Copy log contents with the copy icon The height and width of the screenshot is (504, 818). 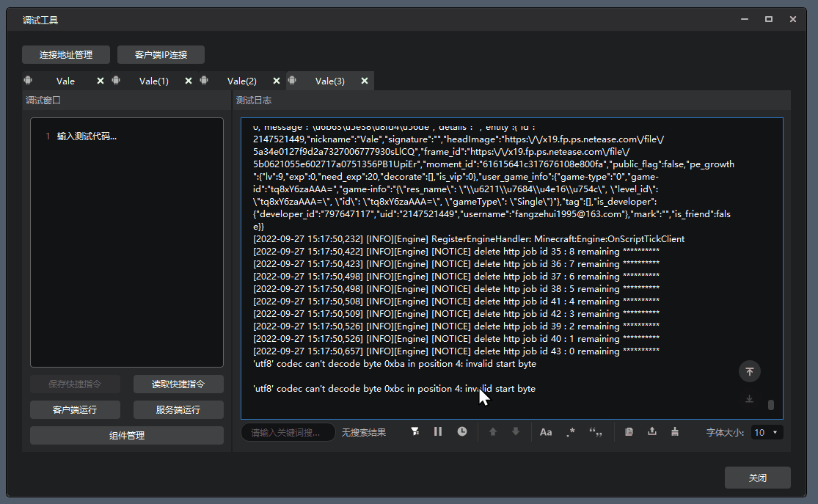[x=629, y=432]
